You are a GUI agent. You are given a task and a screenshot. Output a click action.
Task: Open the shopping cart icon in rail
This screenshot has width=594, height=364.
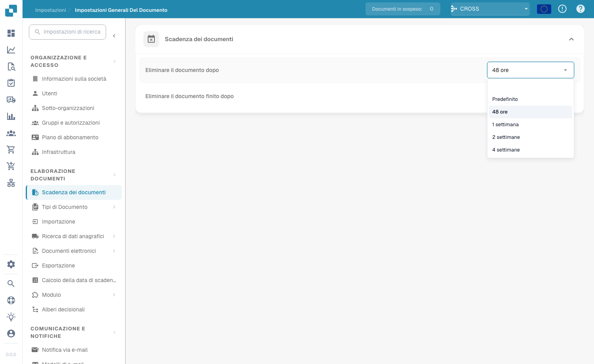pos(11,150)
